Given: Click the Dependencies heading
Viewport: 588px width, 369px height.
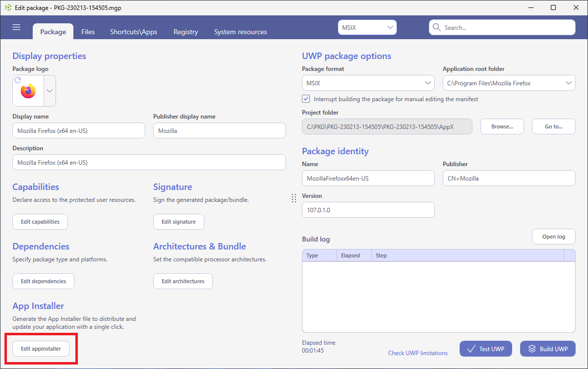Looking at the screenshot, I should 41,246.
